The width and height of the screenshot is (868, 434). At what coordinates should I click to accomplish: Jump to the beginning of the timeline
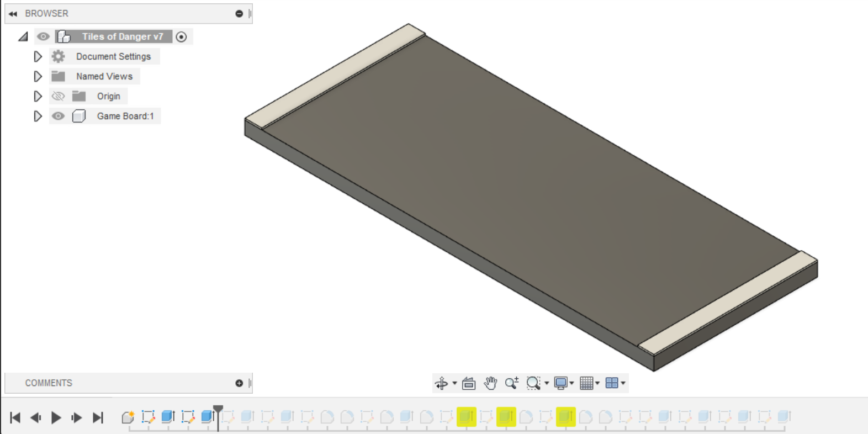pyautogui.click(x=15, y=417)
